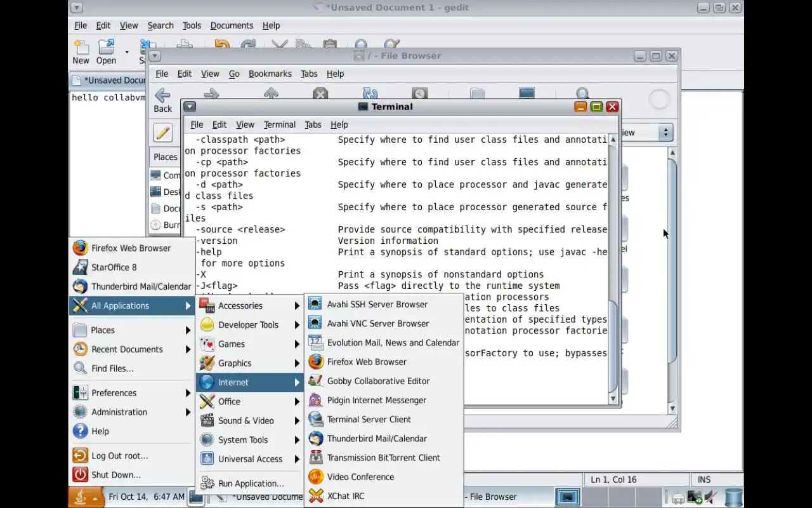Click the Terminal scrollbar down arrow

click(x=613, y=399)
